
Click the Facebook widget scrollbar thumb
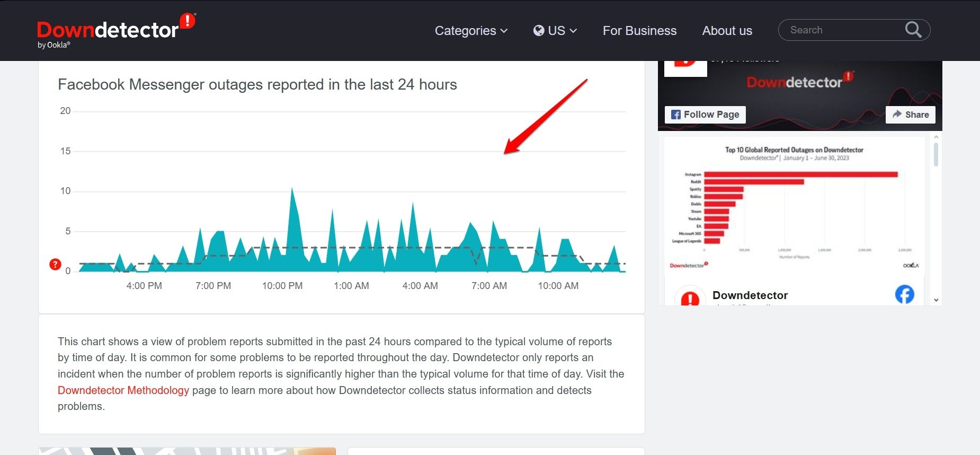(x=936, y=154)
